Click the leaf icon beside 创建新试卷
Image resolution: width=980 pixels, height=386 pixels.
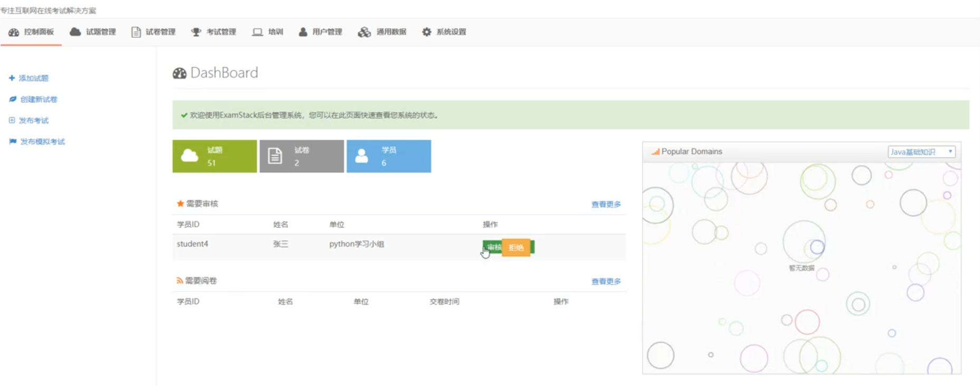pos(13,99)
